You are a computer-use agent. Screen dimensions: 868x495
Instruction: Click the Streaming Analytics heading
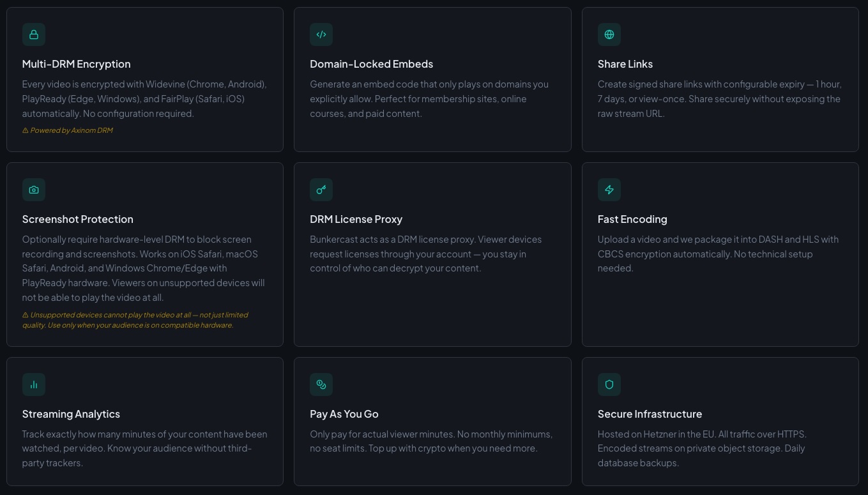coord(71,414)
